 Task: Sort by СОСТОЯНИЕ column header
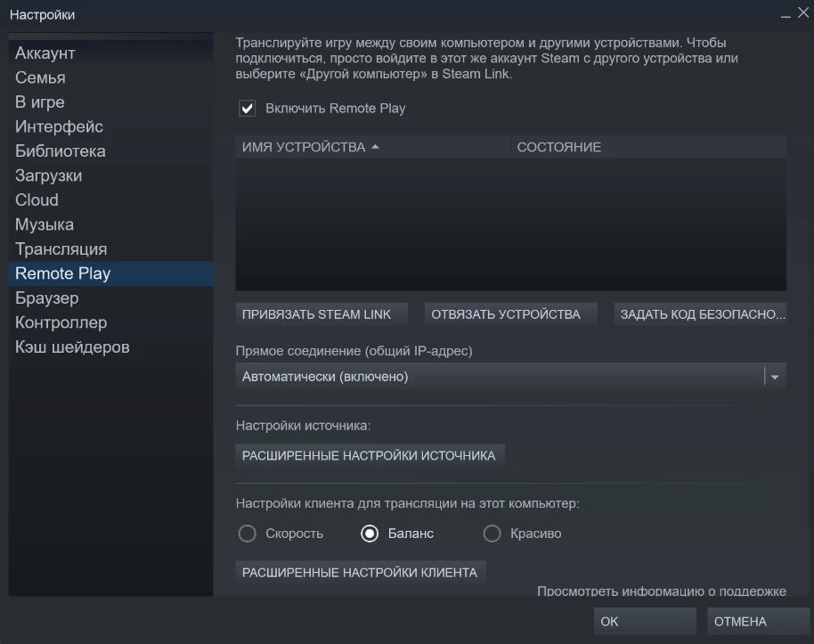pyautogui.click(x=648, y=147)
